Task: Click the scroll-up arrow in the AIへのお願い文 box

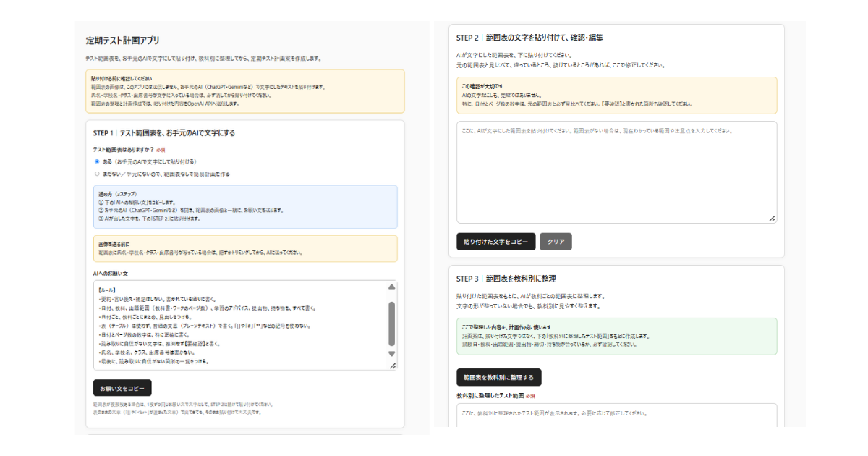Action: click(392, 287)
